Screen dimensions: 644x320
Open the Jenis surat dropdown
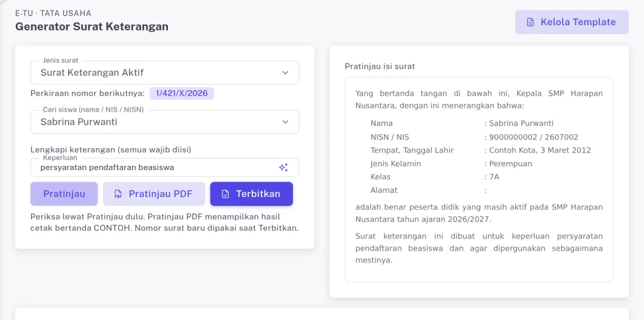(165, 72)
